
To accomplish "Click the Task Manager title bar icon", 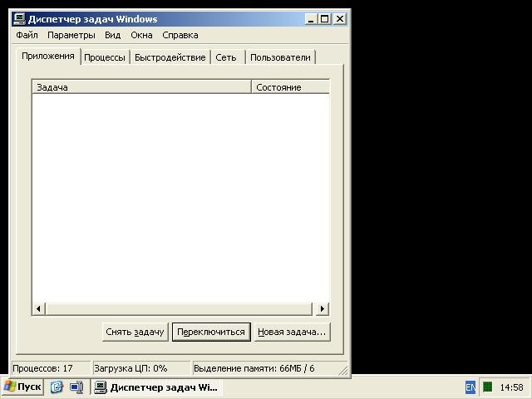I will [x=20, y=19].
